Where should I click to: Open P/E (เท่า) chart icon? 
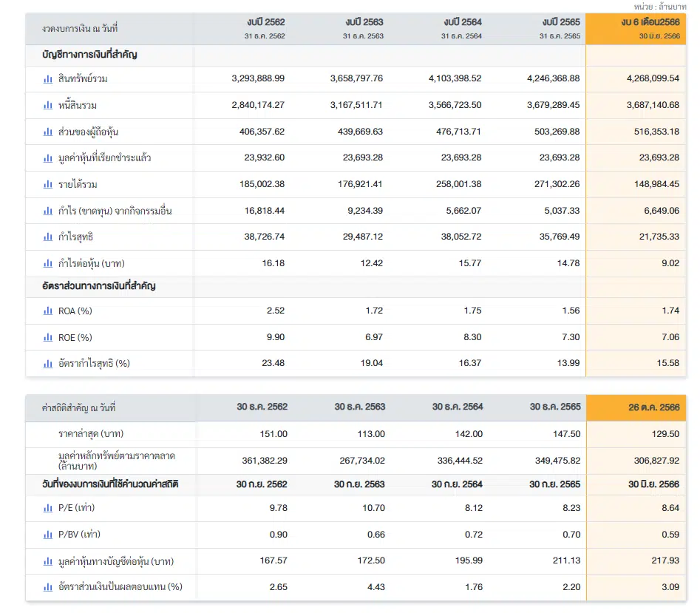coord(48,508)
